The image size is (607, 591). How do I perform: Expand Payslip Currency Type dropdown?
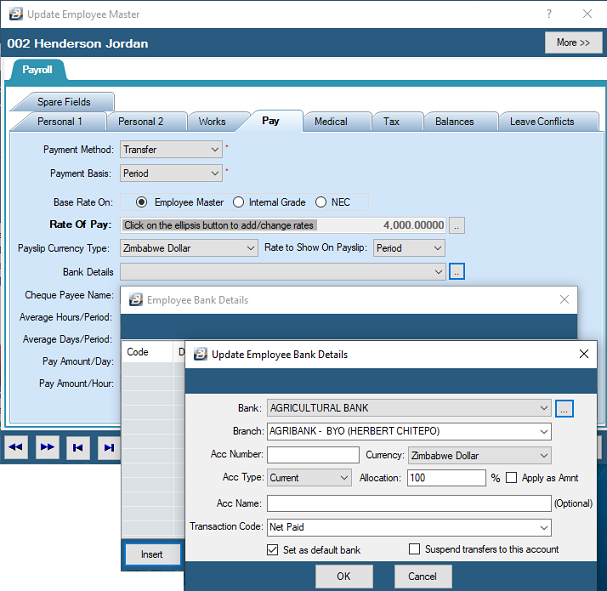189,248
